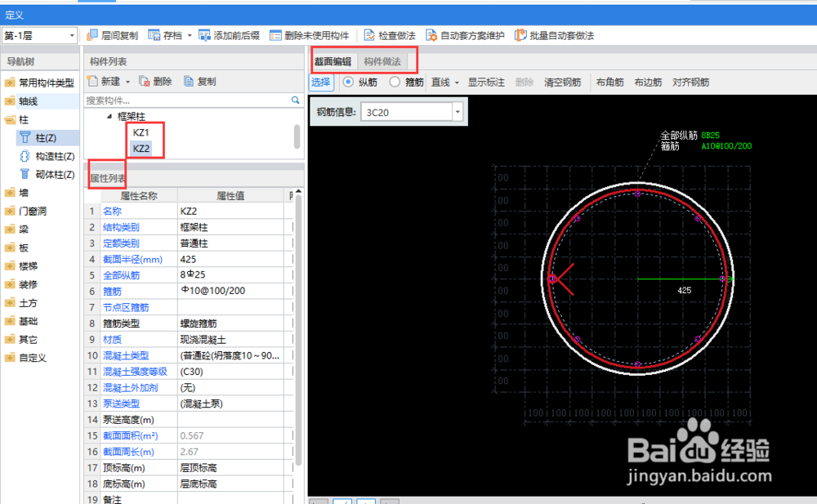Click the 添加前后缀 icon
817x504 pixels.
click(204, 35)
